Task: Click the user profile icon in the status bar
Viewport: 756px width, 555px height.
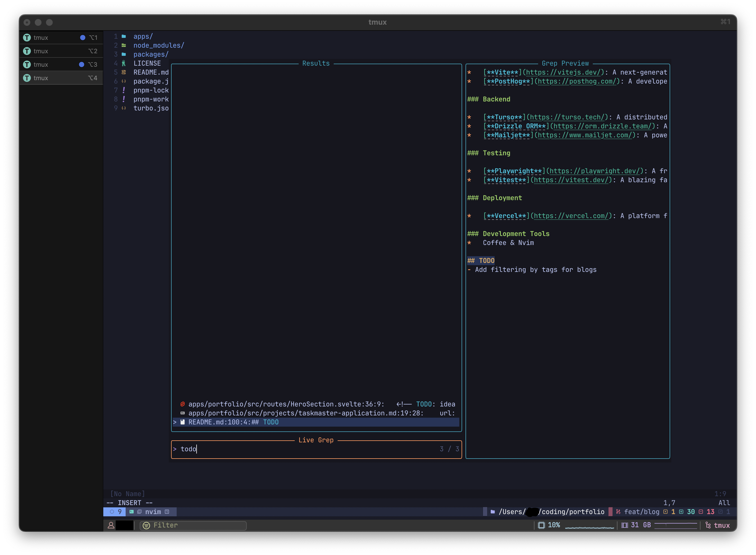Action: point(111,526)
